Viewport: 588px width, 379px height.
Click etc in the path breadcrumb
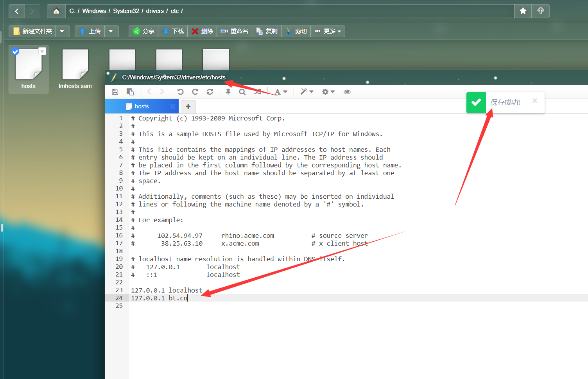[x=174, y=11]
